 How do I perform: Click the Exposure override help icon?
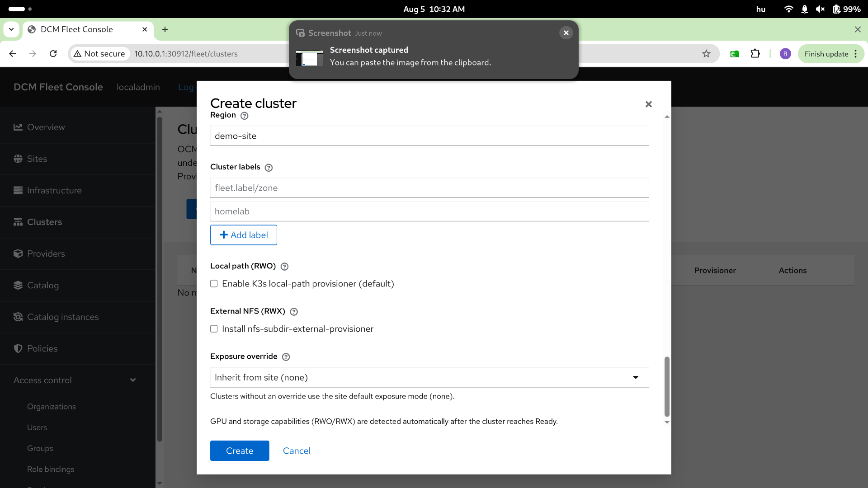[286, 357]
